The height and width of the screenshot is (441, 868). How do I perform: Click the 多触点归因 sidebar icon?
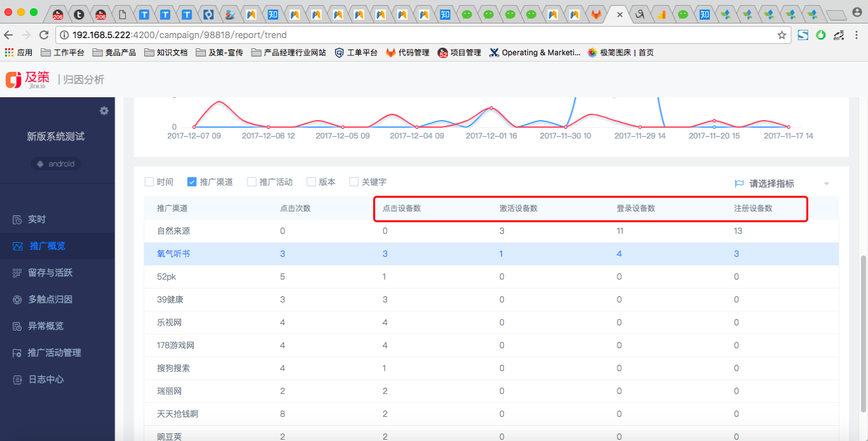tap(17, 300)
